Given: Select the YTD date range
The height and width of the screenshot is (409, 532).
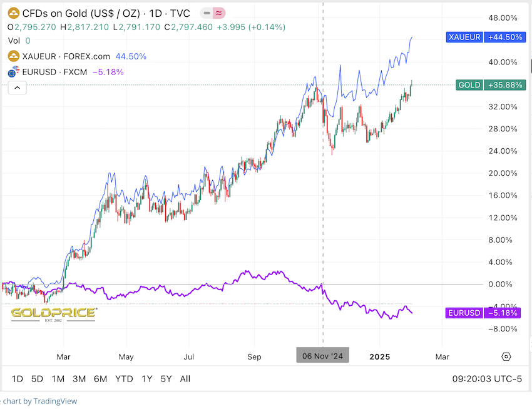Looking at the screenshot, I should click(x=125, y=378).
